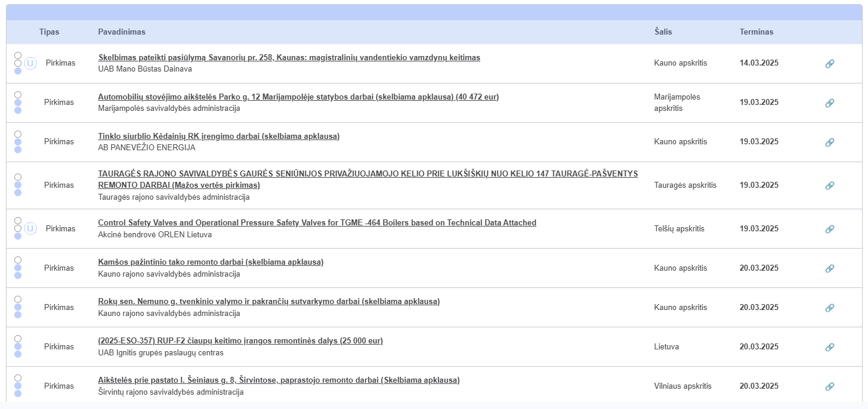Click link icon for the Ignitis RUP-F2 tender

(x=829, y=348)
